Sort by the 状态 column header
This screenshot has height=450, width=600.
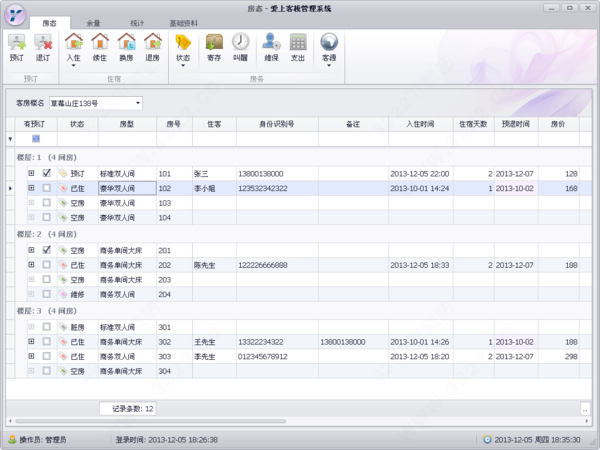click(78, 124)
